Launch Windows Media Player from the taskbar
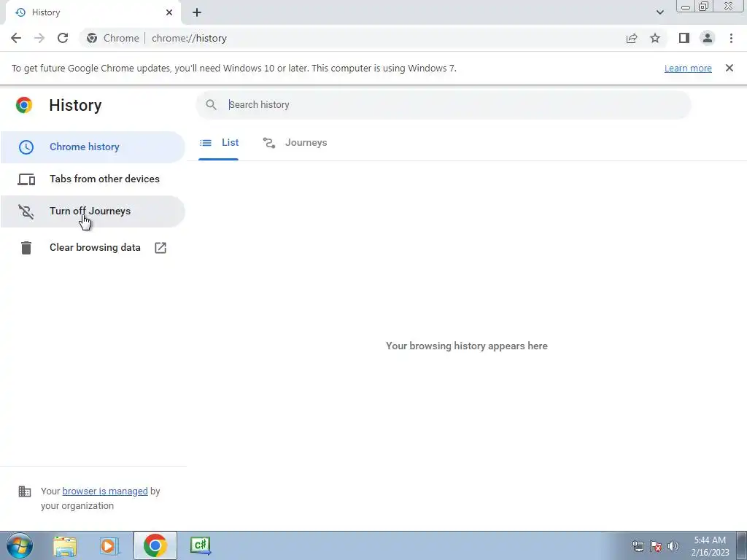The width and height of the screenshot is (747, 560). (x=109, y=545)
